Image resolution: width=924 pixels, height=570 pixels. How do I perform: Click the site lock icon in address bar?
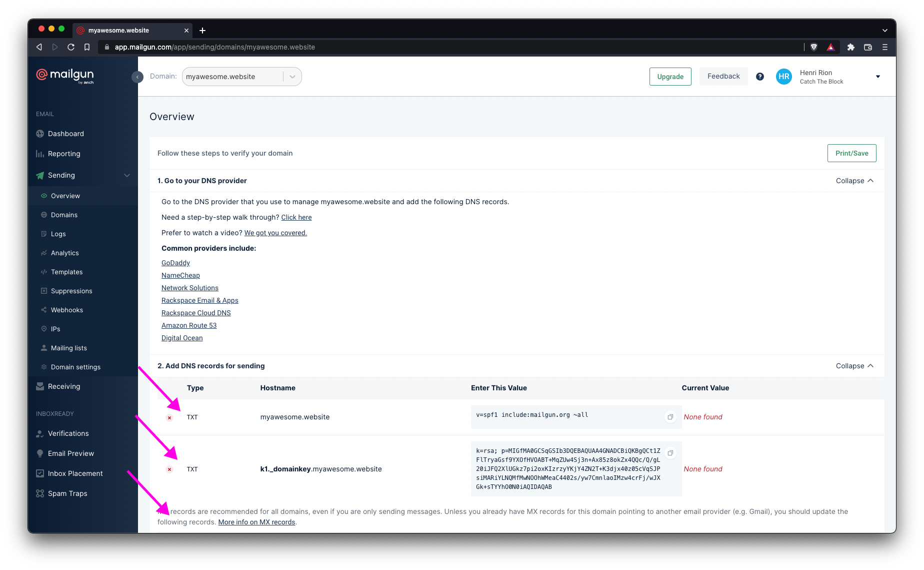pyautogui.click(x=106, y=47)
